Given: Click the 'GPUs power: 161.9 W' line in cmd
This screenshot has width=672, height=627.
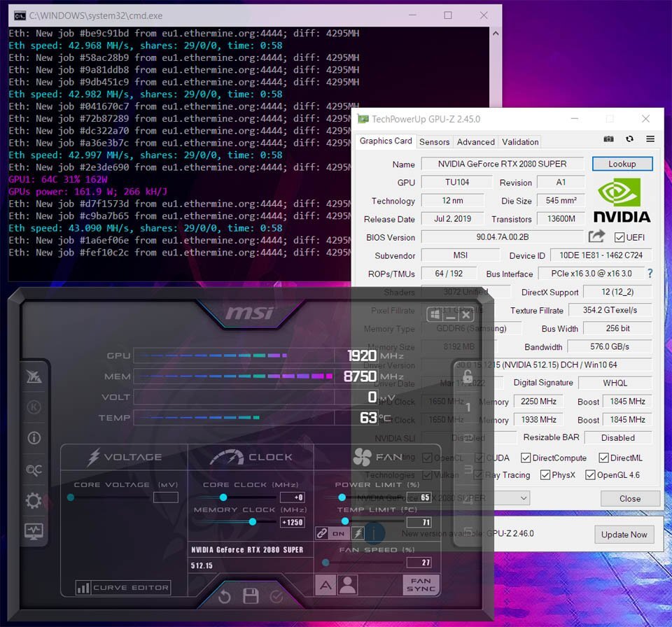Looking at the screenshot, I should (88, 192).
